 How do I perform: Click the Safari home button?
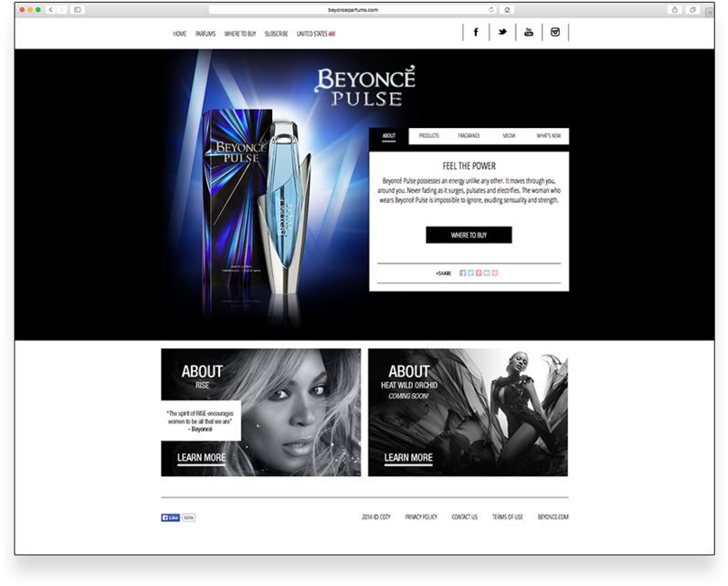[x=507, y=9]
